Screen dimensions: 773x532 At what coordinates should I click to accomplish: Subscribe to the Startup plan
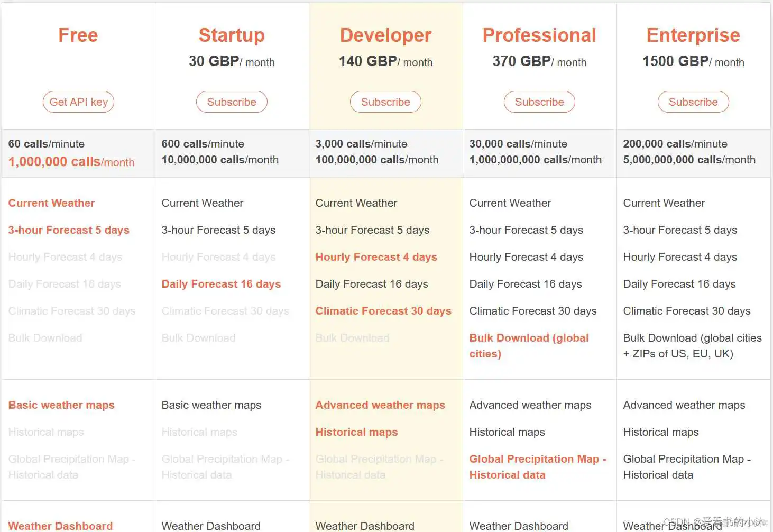[x=232, y=102]
